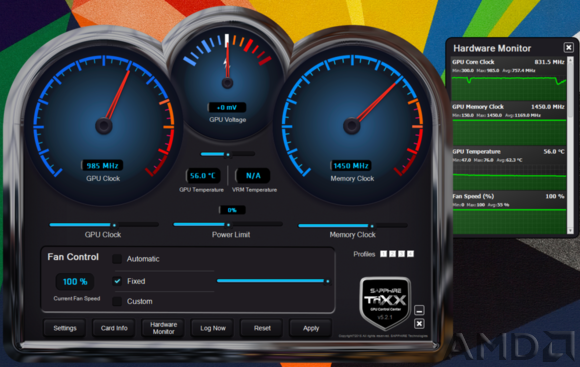Click the fixed fan speed slider handle
This screenshot has width=580, height=367.
coord(327,281)
